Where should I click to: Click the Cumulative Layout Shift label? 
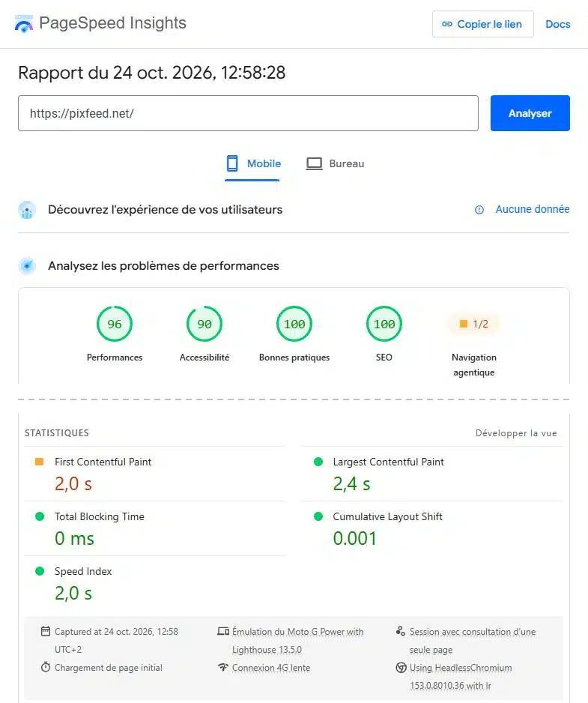388,516
